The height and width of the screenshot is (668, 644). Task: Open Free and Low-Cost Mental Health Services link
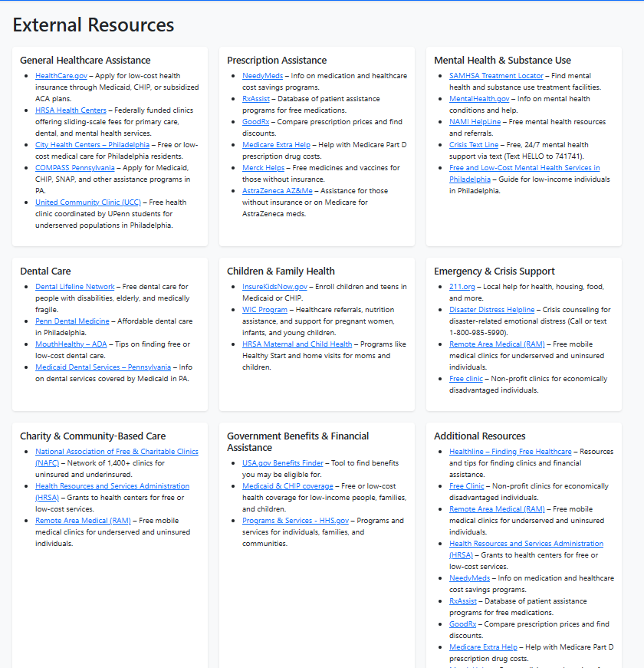tap(524, 168)
